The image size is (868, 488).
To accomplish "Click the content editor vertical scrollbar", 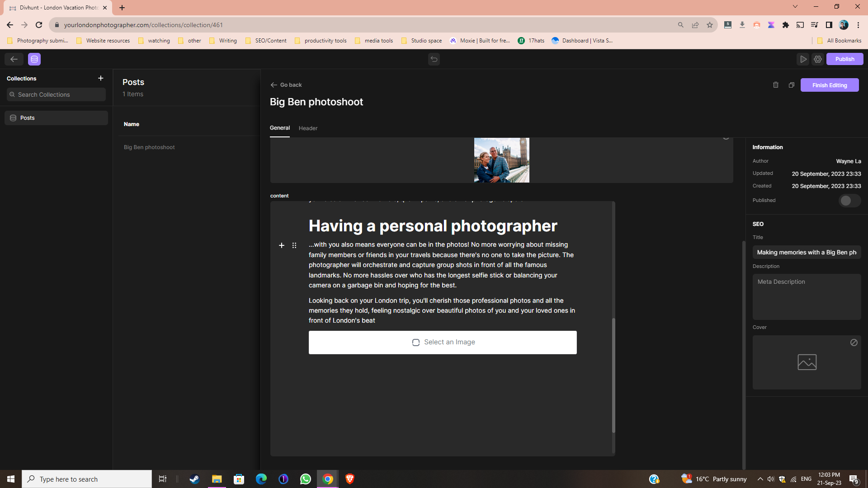I will (x=613, y=375).
